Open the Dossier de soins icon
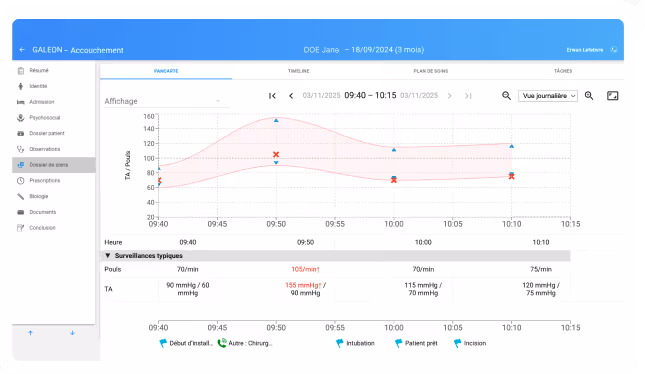 pyautogui.click(x=21, y=165)
